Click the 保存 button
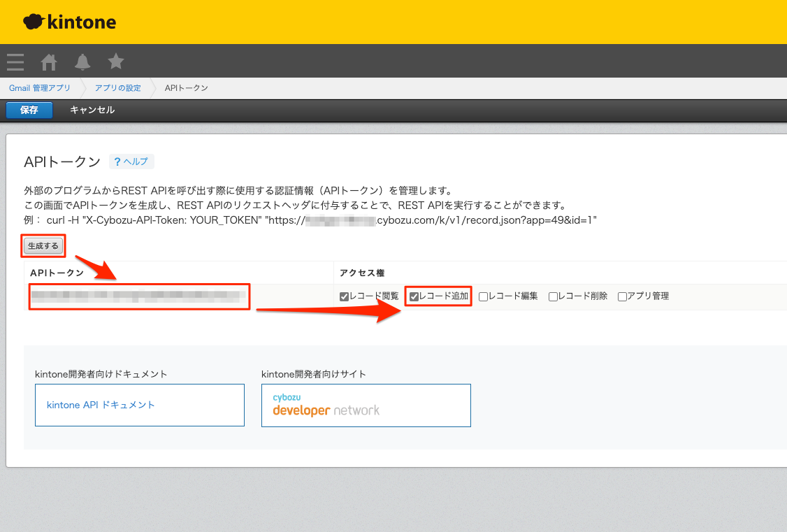787x532 pixels. tap(29, 110)
